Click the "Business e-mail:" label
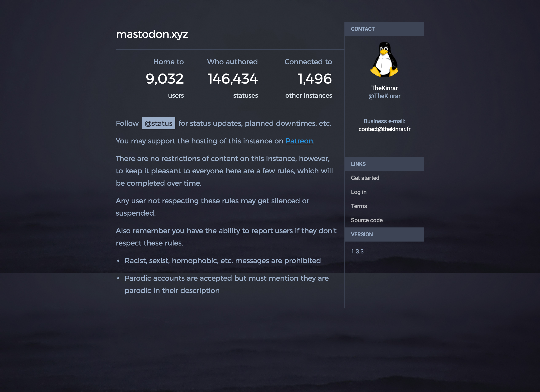 coord(384,121)
